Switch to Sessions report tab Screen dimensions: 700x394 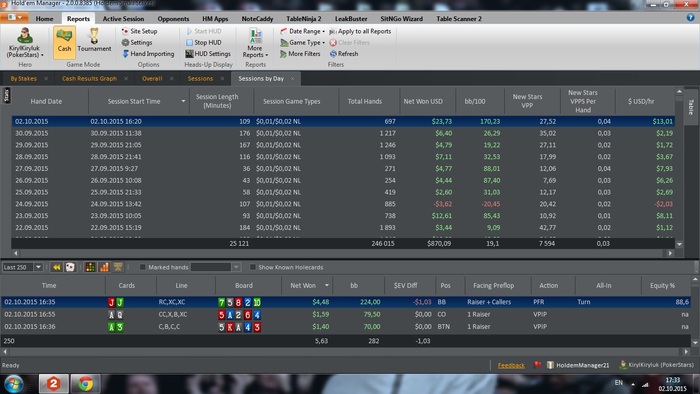tap(200, 79)
